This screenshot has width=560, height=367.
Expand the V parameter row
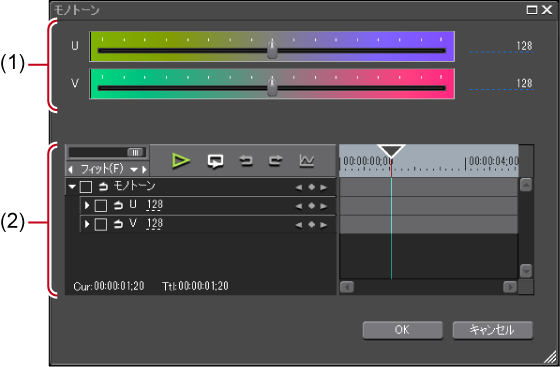(87, 224)
